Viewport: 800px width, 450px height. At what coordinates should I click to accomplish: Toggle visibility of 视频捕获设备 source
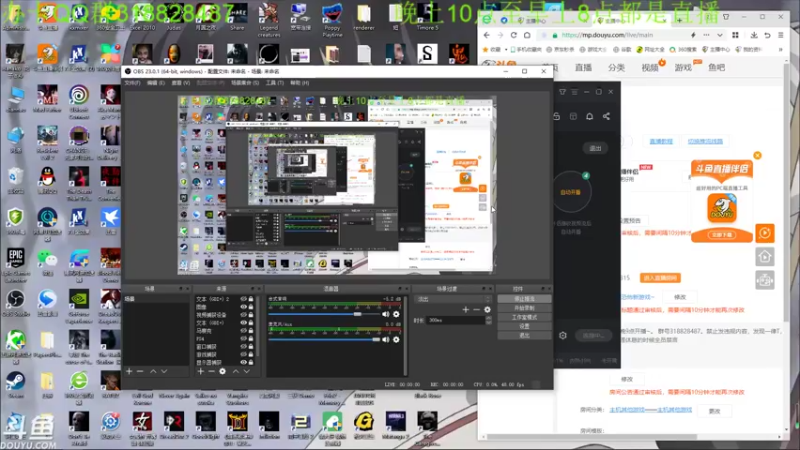(243, 315)
